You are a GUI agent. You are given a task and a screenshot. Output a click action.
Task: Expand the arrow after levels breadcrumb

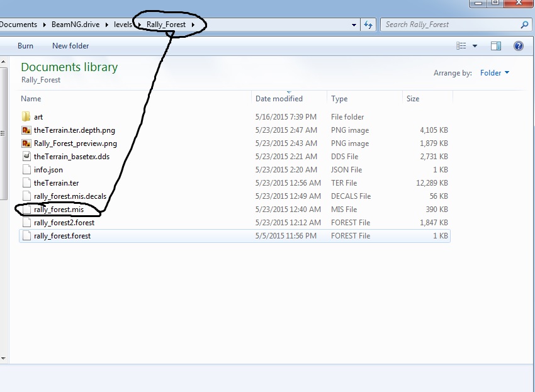[x=139, y=25]
